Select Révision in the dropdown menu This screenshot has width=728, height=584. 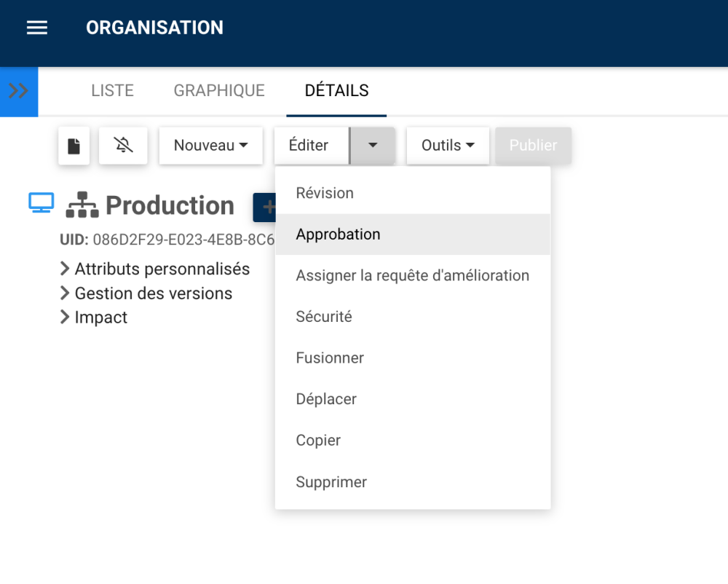[325, 193]
